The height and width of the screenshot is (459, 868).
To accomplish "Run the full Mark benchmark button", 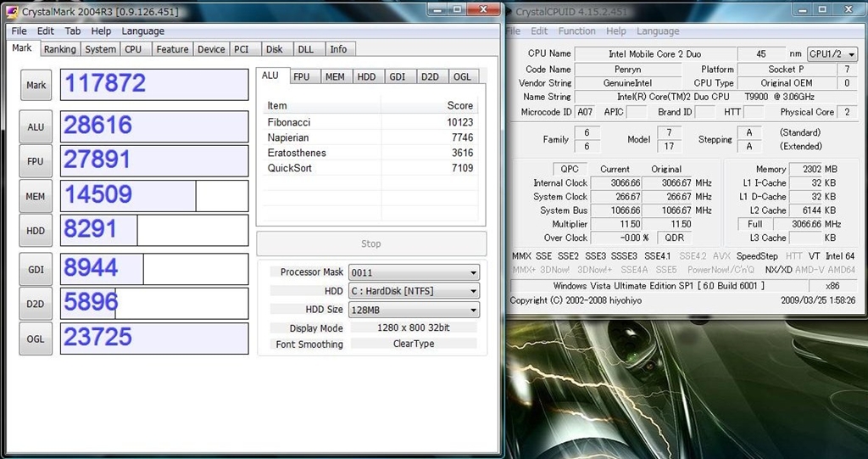I will pos(36,85).
